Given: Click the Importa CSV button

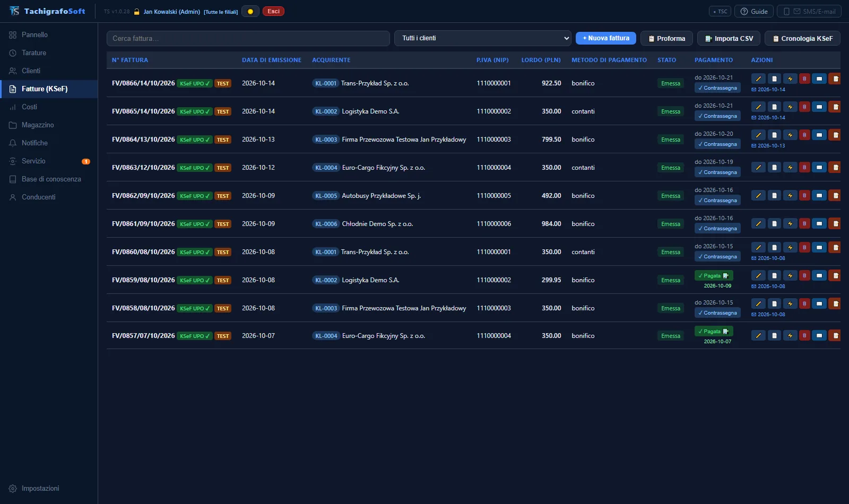Looking at the screenshot, I should click(x=729, y=38).
